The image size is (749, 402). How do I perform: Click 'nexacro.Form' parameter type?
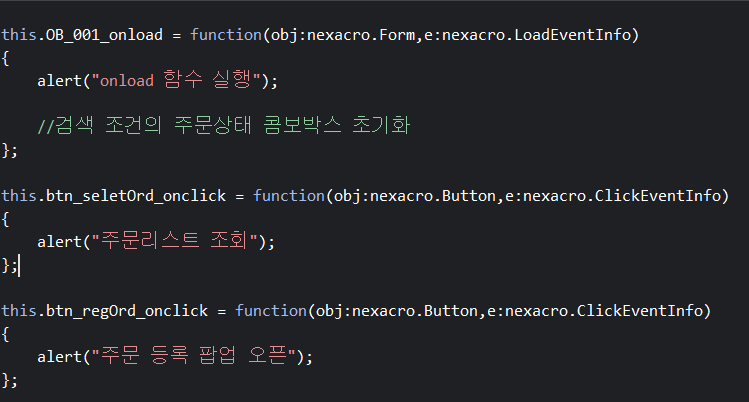tap(361, 35)
